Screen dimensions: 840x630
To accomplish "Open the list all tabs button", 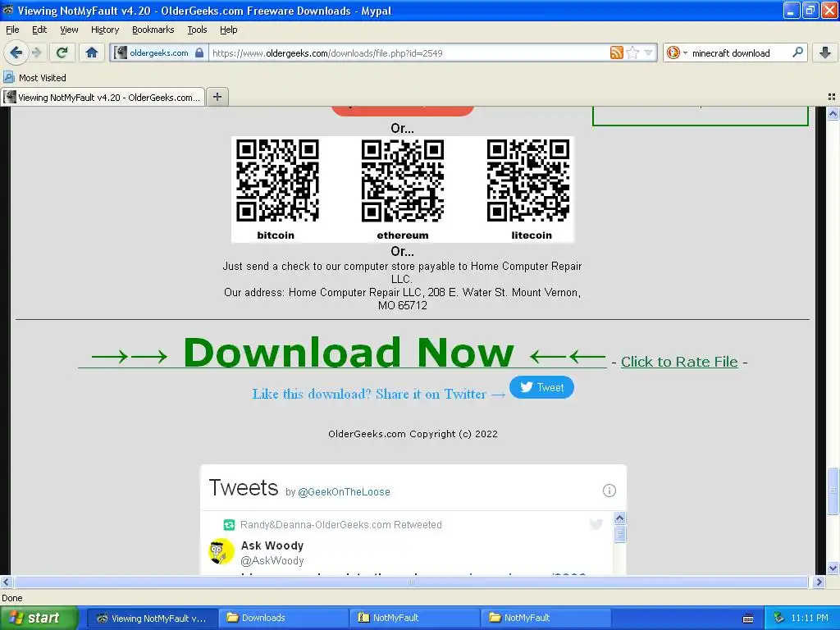I will (832, 97).
